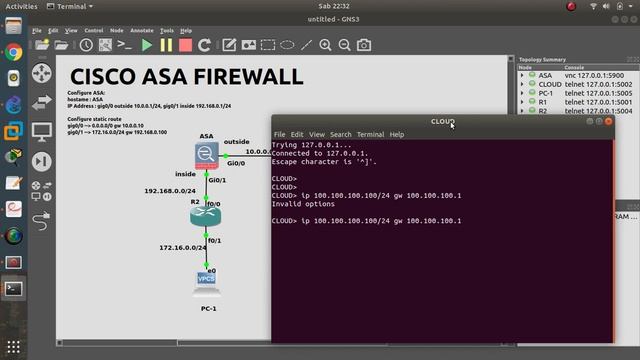Expand PC-1 in Topology Summary

click(522, 93)
